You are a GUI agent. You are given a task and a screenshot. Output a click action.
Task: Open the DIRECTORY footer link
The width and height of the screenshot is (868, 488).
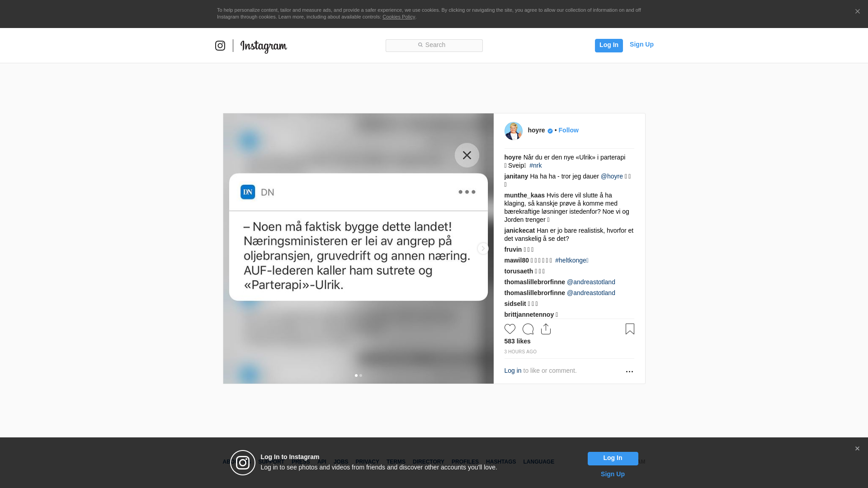[x=428, y=462]
